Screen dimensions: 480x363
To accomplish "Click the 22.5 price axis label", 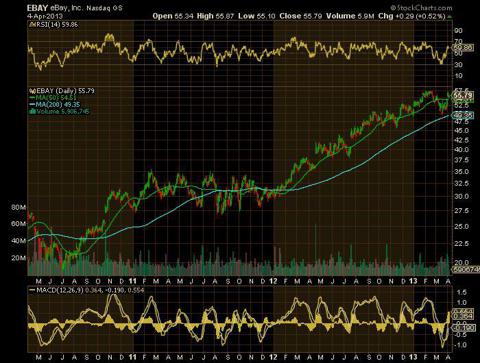I will point(461,244).
